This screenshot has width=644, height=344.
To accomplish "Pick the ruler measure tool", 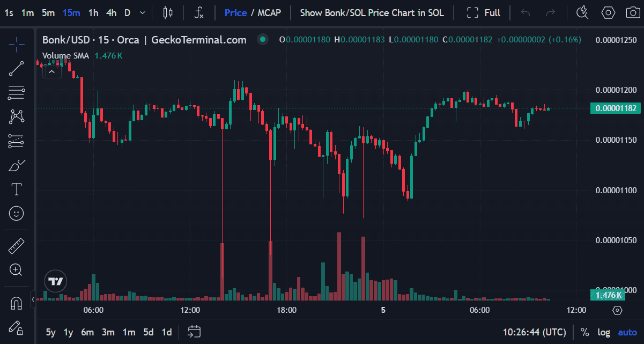I will click(x=17, y=246).
